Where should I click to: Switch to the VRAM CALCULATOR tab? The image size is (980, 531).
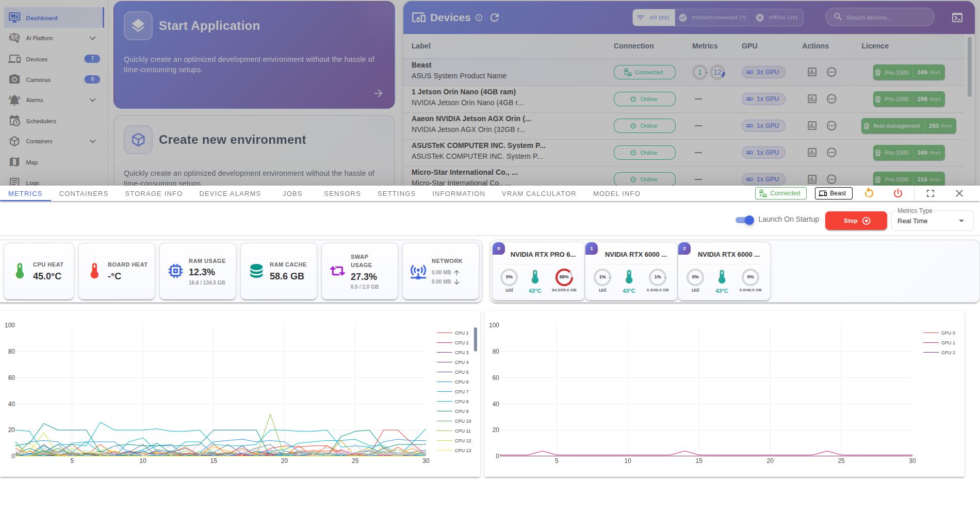(x=538, y=193)
